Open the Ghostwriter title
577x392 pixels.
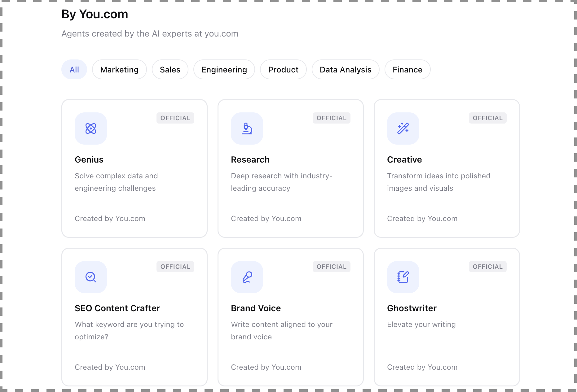click(x=412, y=308)
